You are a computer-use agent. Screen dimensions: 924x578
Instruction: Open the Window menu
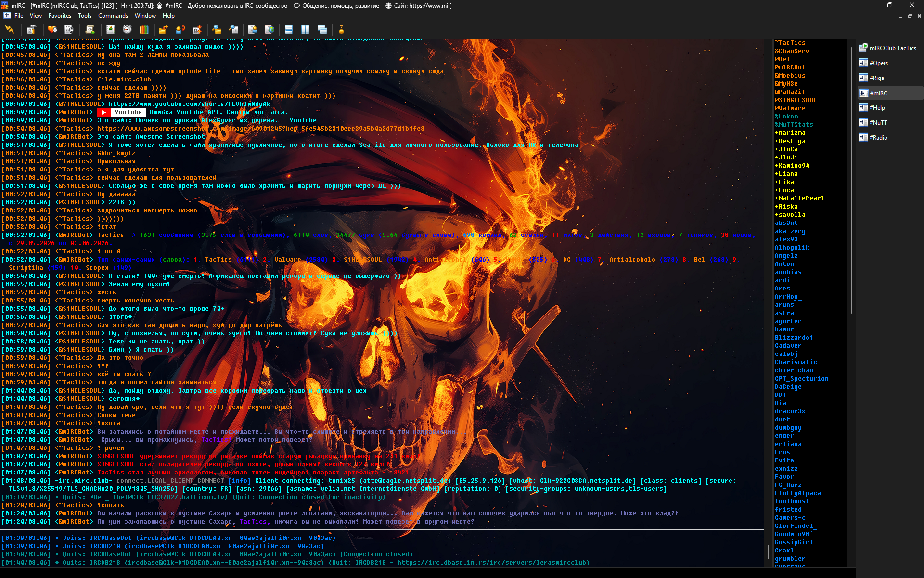pos(145,16)
